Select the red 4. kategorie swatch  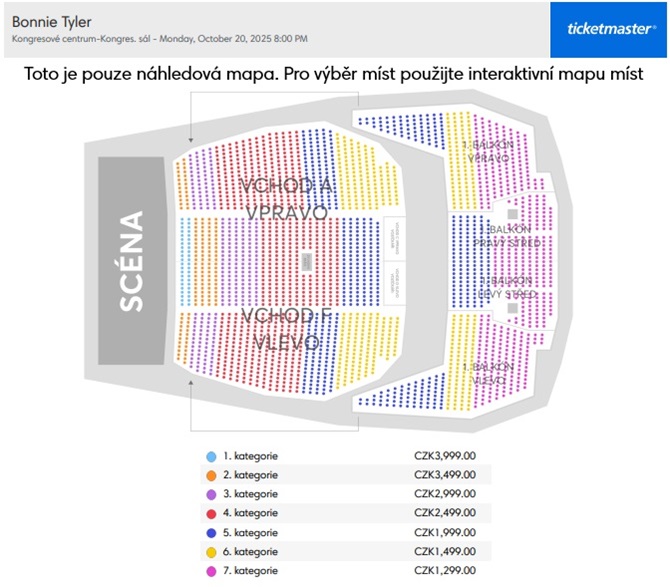211,514
